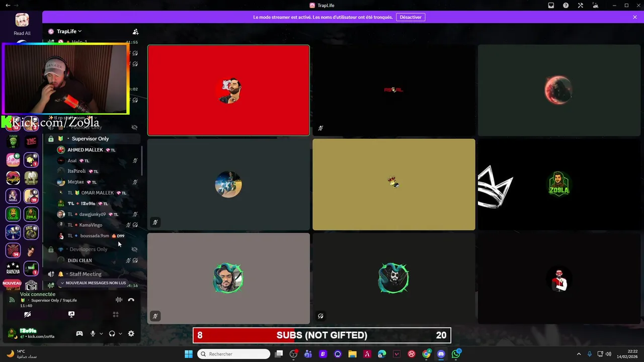Image resolution: width=644 pixels, height=362 pixels.
Task: Show hidden system tray icons chevron
Action: 579,354
